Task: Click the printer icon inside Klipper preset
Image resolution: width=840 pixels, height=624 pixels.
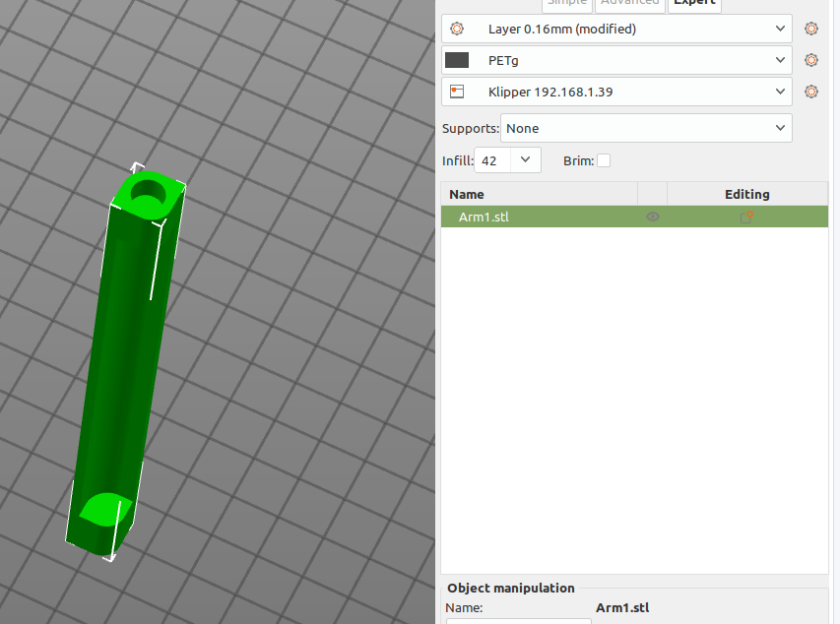Action: [x=456, y=92]
